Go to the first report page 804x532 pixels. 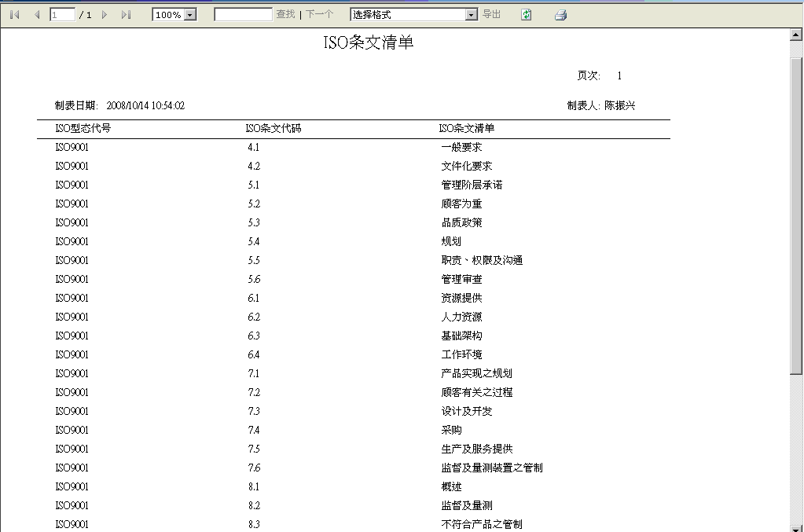(14, 15)
